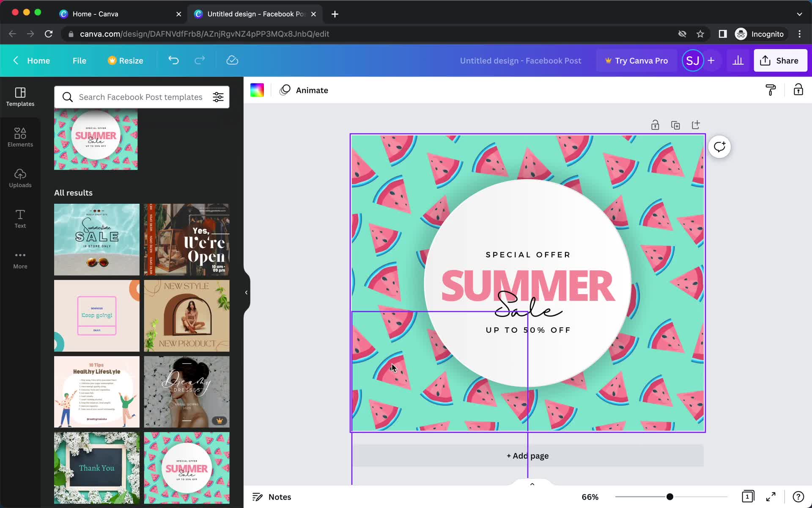Duplicate the page using icon above canvas
The width and height of the screenshot is (812, 508).
point(675,125)
